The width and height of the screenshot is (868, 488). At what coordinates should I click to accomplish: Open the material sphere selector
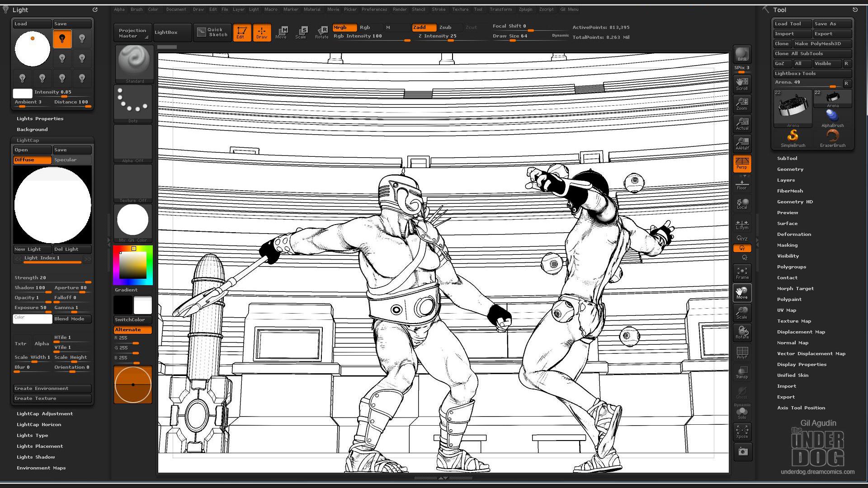tap(133, 223)
